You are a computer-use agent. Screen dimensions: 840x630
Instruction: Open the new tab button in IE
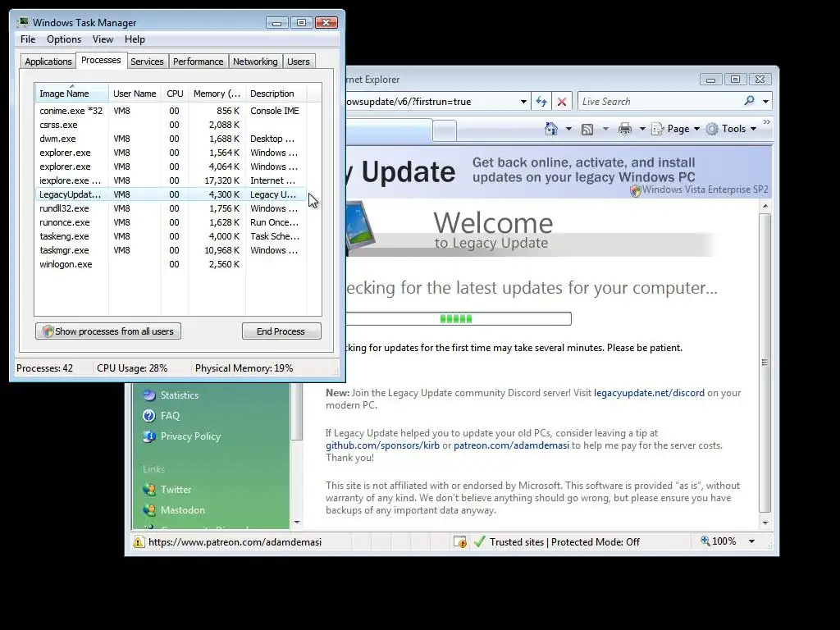click(x=445, y=130)
